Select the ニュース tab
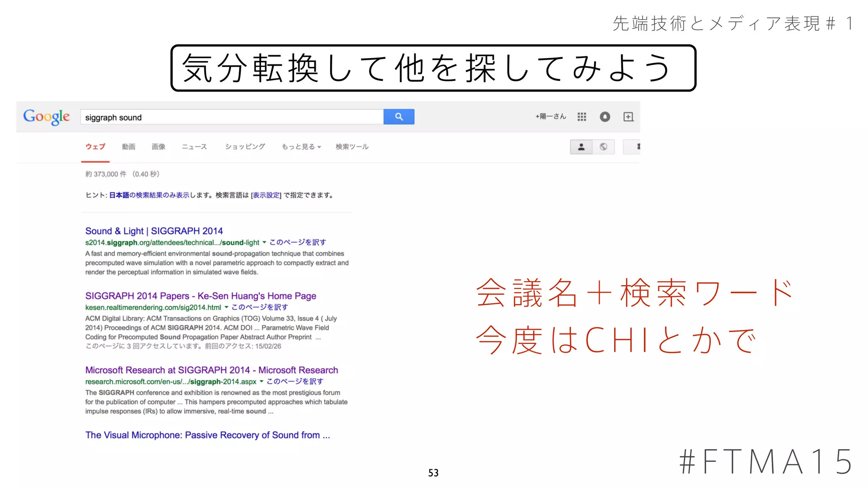Screen dimensions: 868x488 194,147
